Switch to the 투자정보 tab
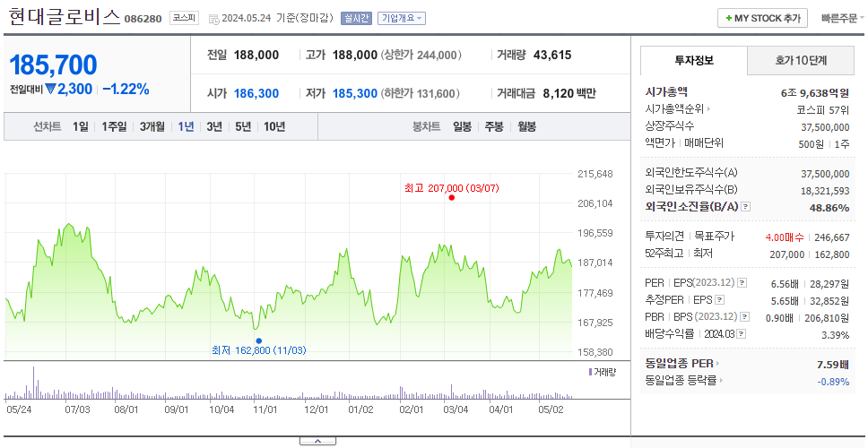868x448 pixels. (694, 60)
